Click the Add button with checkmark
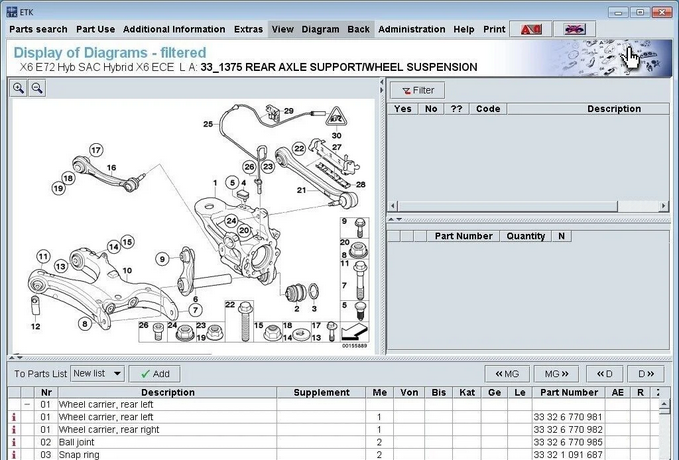Image resolution: width=679 pixels, height=460 pixels. (155, 373)
